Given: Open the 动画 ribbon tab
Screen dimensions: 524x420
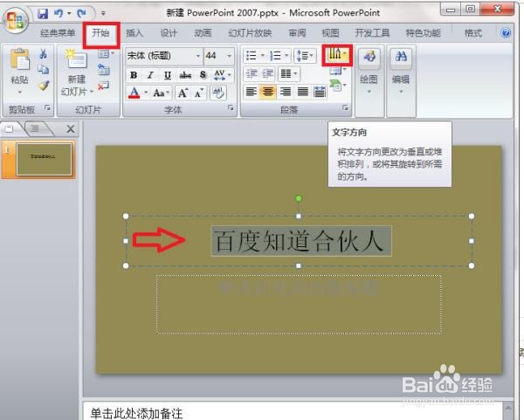Looking at the screenshot, I should [203, 33].
